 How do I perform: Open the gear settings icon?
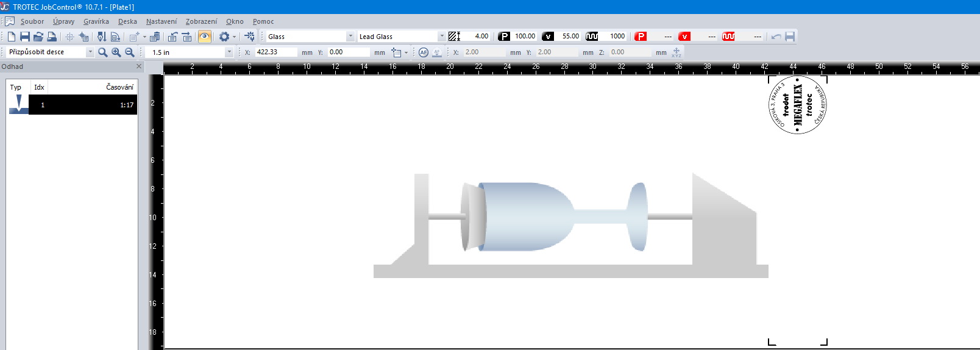[x=224, y=37]
